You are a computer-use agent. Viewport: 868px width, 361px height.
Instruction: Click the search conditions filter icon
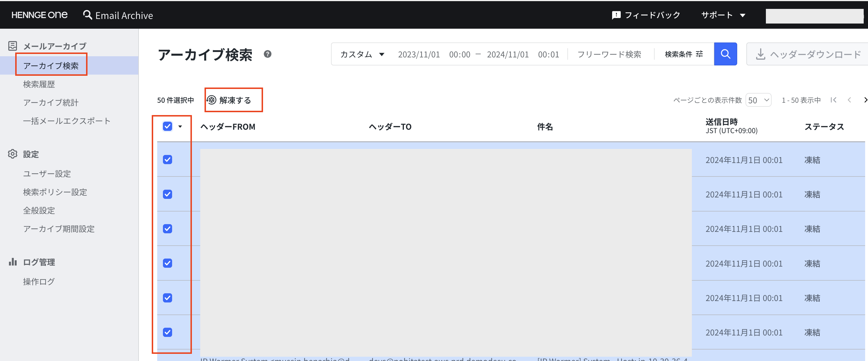700,54
